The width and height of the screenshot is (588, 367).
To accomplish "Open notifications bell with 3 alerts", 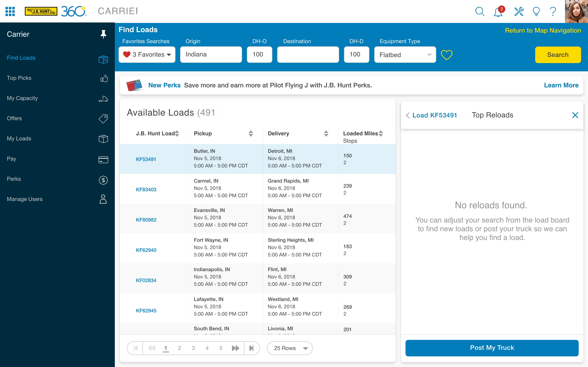I will (x=498, y=12).
